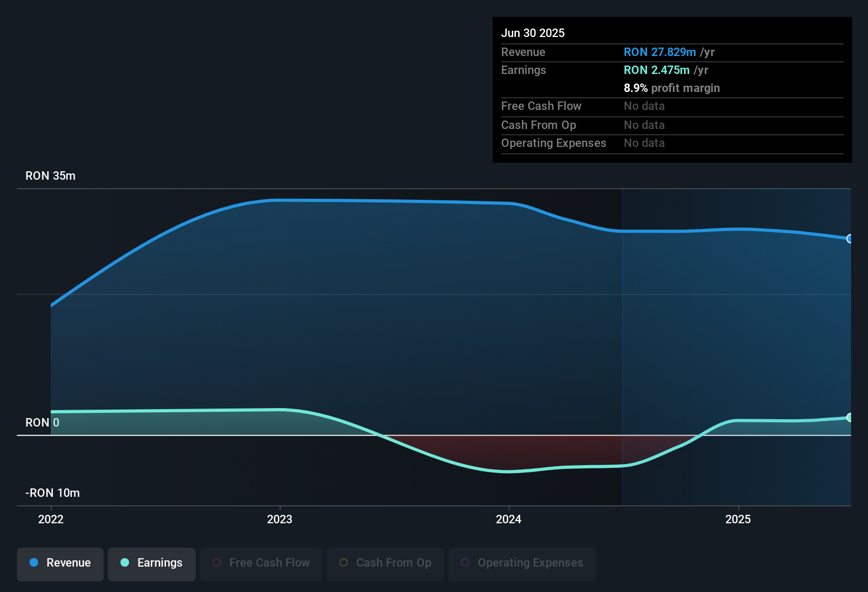Enable the Operating Expenses series
Image resolution: width=868 pixels, height=592 pixels.
pos(522,564)
